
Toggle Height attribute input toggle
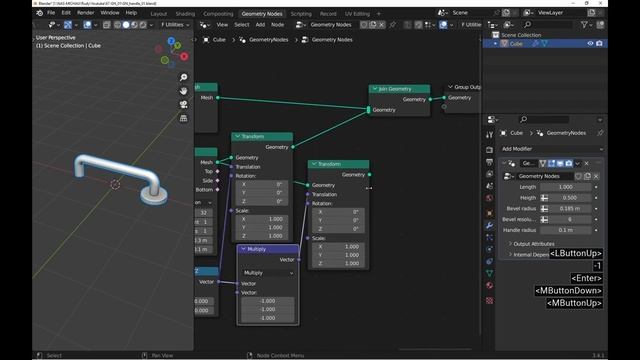544,198
